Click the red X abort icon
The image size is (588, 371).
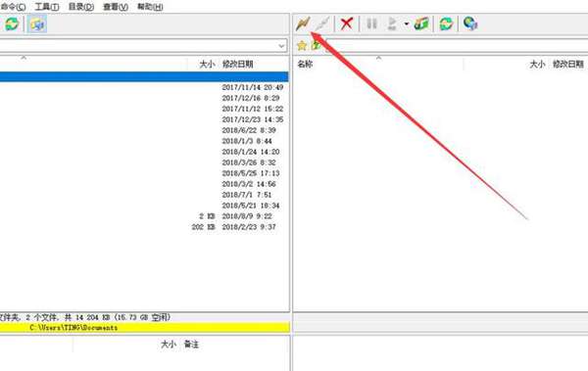click(x=346, y=23)
